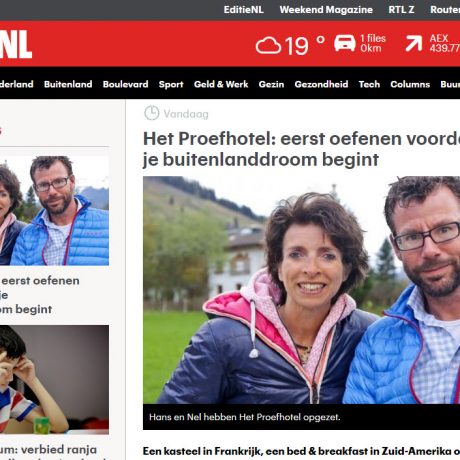Open Geld & Werk section
Image resolution: width=460 pixels, height=460 pixels.
coord(221,84)
